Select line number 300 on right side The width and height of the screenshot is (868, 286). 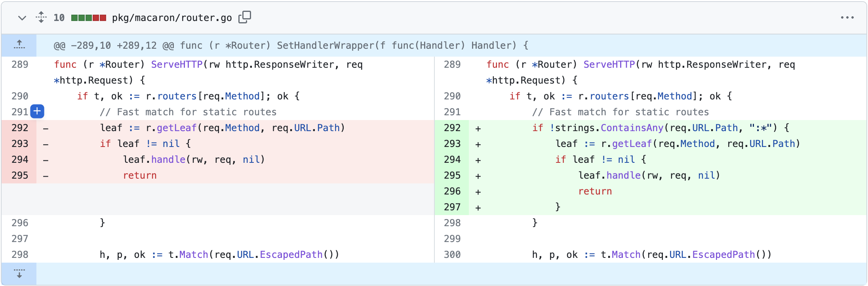[452, 255]
